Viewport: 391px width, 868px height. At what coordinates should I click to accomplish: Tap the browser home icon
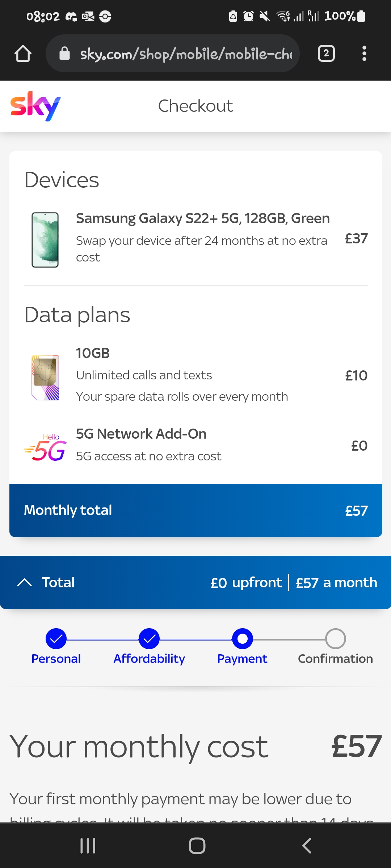23,54
